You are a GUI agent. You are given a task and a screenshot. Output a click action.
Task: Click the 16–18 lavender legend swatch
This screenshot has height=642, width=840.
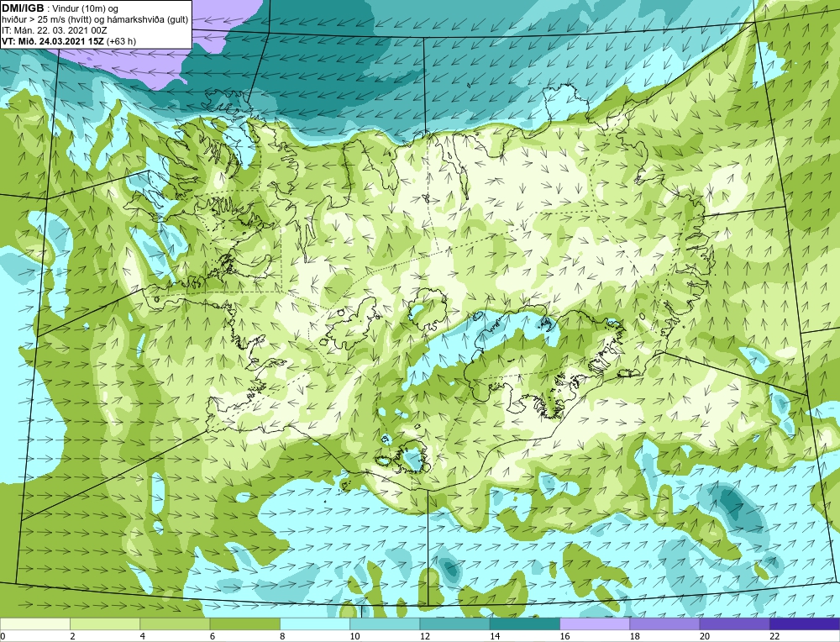(595, 624)
